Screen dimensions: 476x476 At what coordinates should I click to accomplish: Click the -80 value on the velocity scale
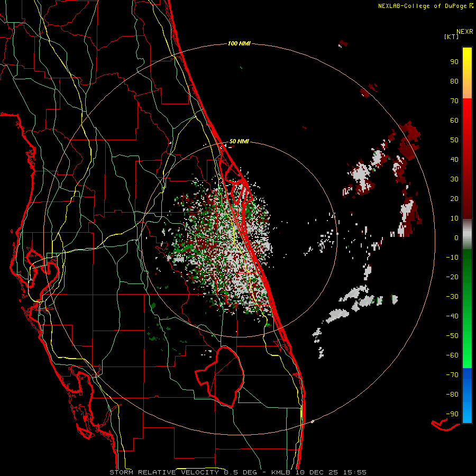(452, 395)
